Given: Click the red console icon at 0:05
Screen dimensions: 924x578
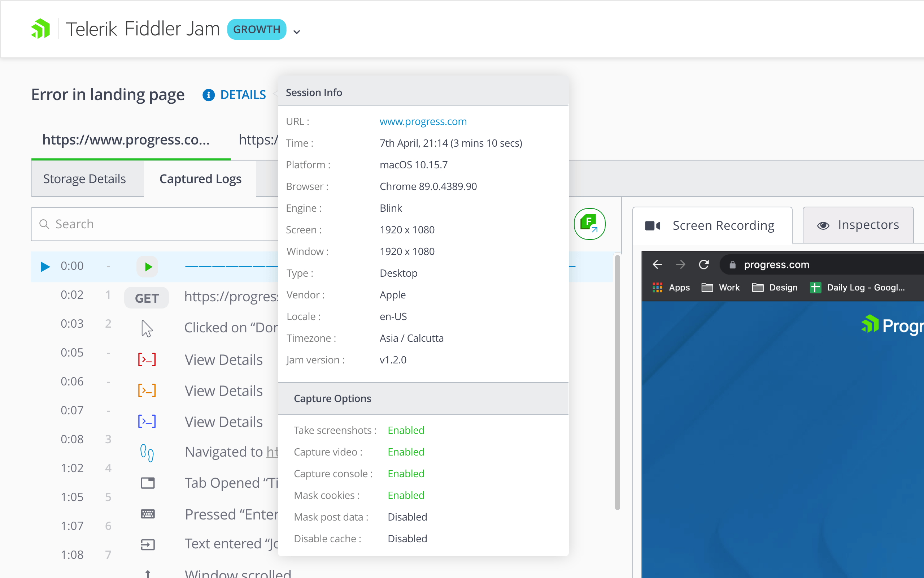Looking at the screenshot, I should [x=147, y=359].
